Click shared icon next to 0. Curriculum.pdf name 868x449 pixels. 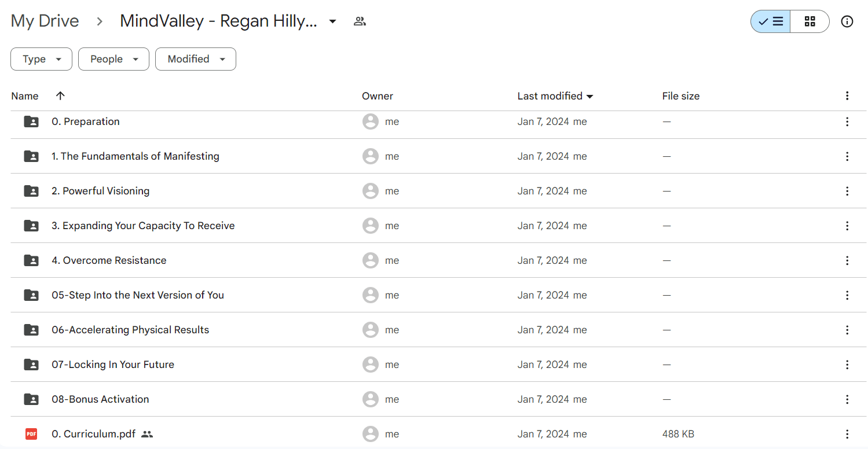click(147, 434)
